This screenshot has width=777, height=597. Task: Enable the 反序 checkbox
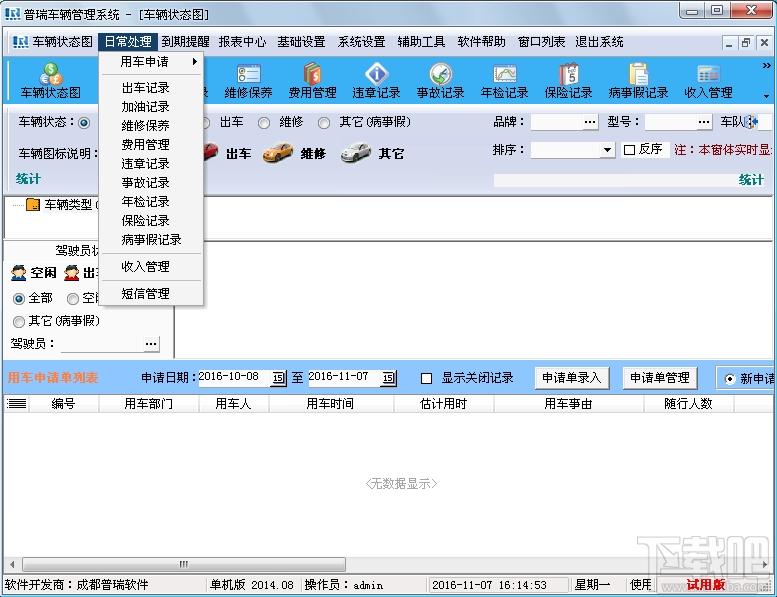click(x=629, y=150)
